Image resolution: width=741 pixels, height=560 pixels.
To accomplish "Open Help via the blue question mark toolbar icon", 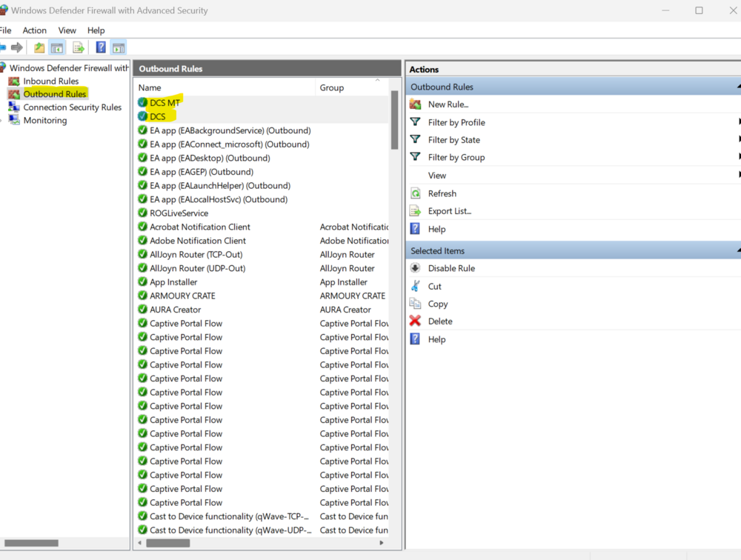I will 100,47.
